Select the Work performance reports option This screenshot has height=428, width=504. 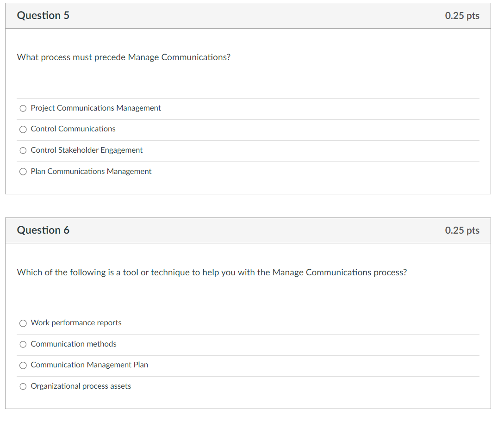click(23, 323)
